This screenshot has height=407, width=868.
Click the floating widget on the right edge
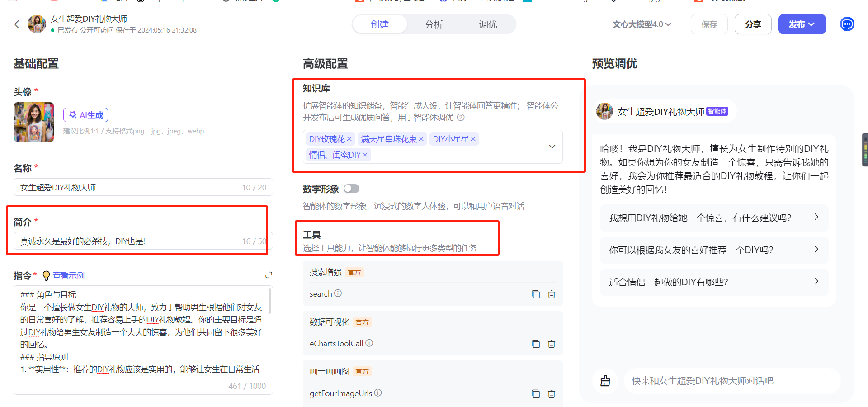tap(865, 150)
